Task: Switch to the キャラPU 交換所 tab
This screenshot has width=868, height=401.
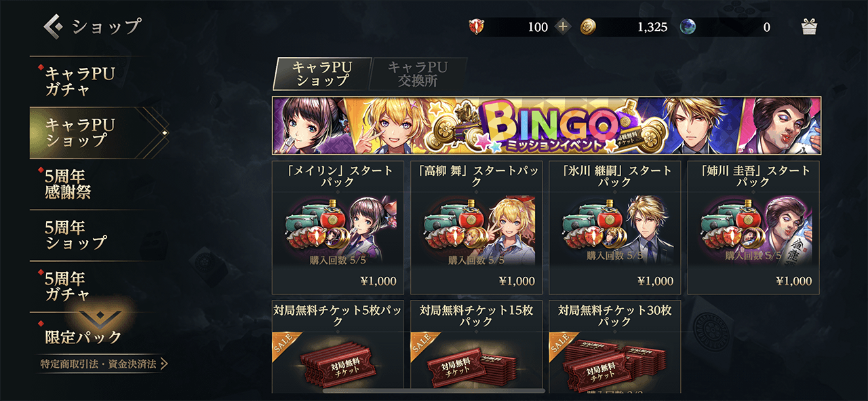Action: pos(418,74)
